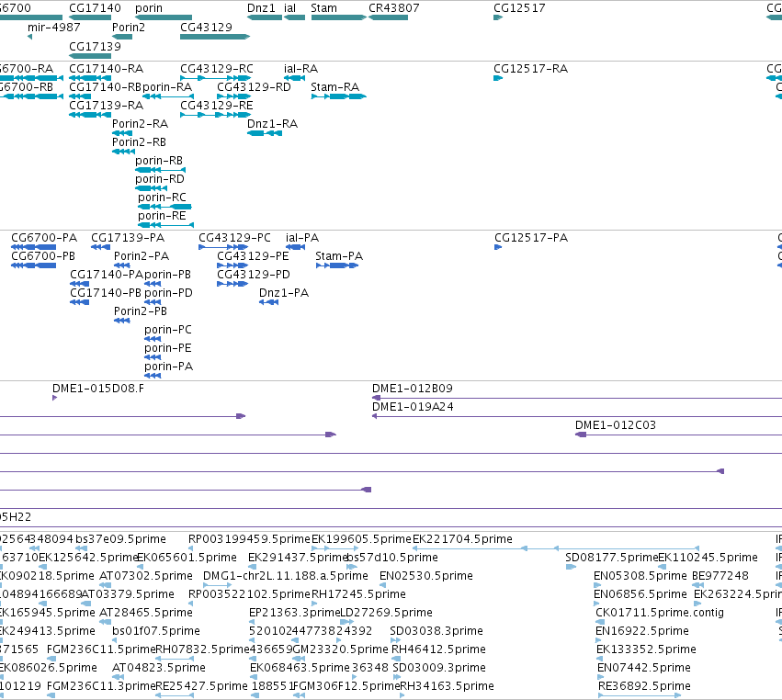Select EST label EN02530.5prime
The image size is (782, 700).
click(426, 576)
